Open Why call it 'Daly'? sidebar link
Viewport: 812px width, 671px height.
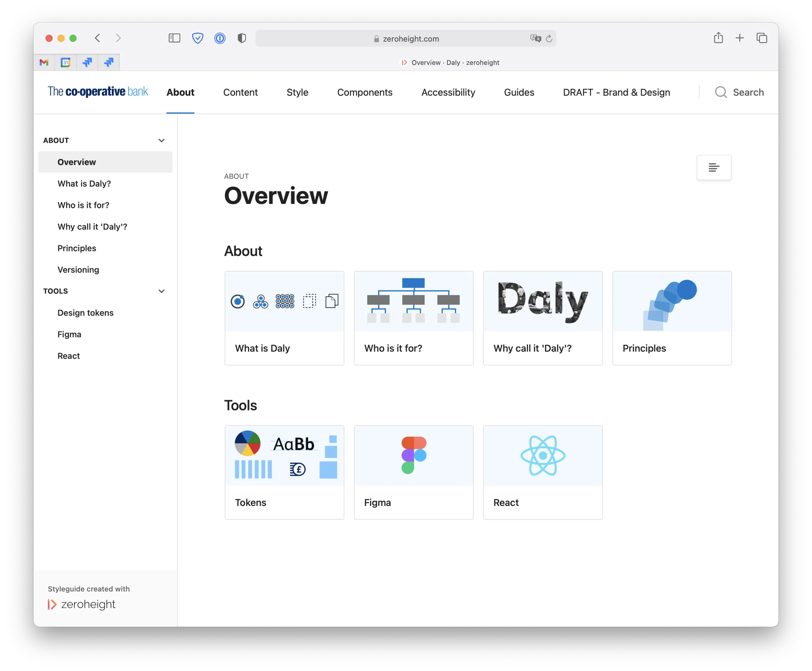[93, 227]
